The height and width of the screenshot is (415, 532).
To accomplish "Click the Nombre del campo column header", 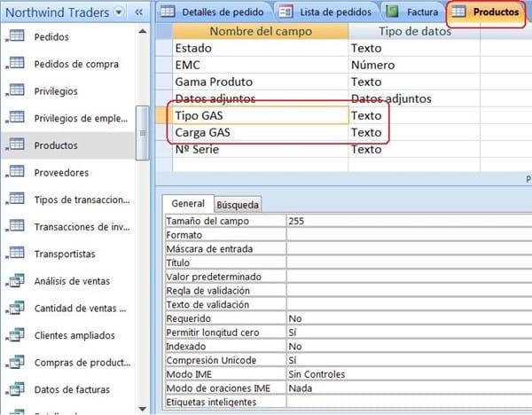I will (x=260, y=31).
